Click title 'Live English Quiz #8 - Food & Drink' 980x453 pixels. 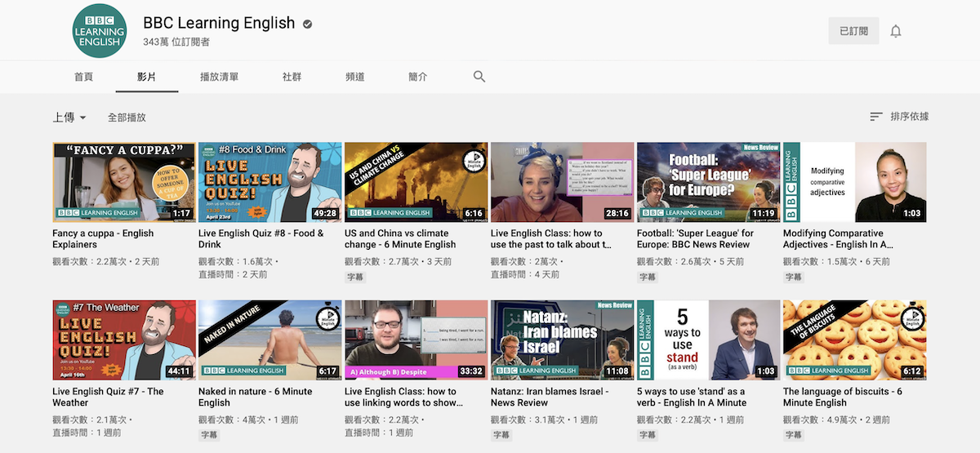click(x=261, y=238)
